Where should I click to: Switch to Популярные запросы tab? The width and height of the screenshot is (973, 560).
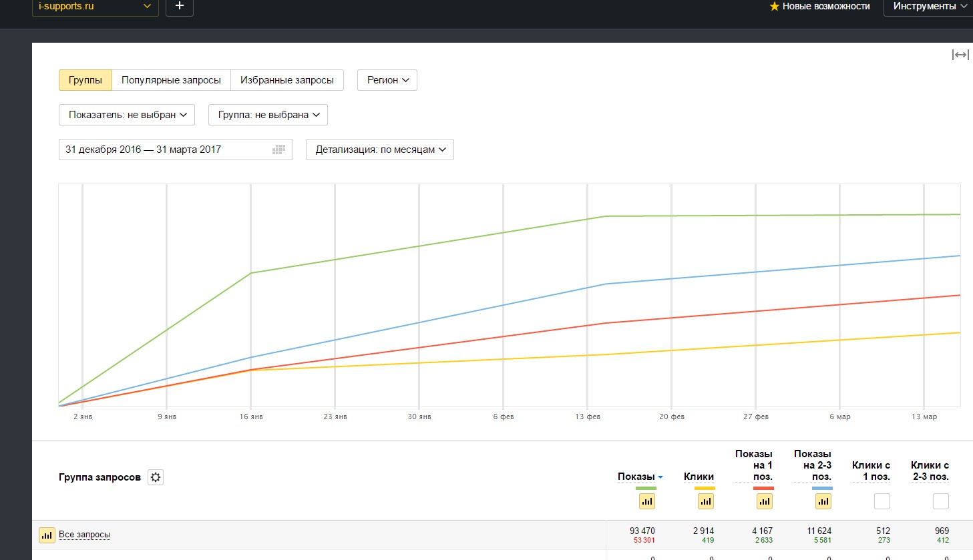(171, 80)
